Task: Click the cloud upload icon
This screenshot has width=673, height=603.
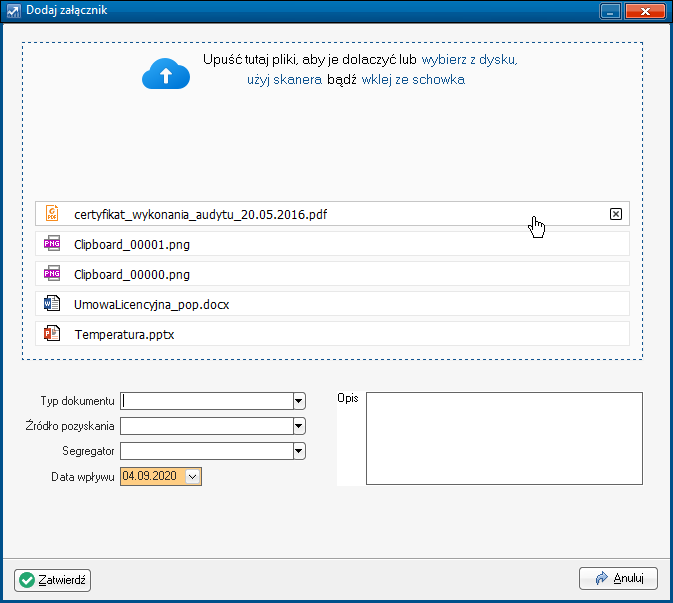Action: coord(166,74)
